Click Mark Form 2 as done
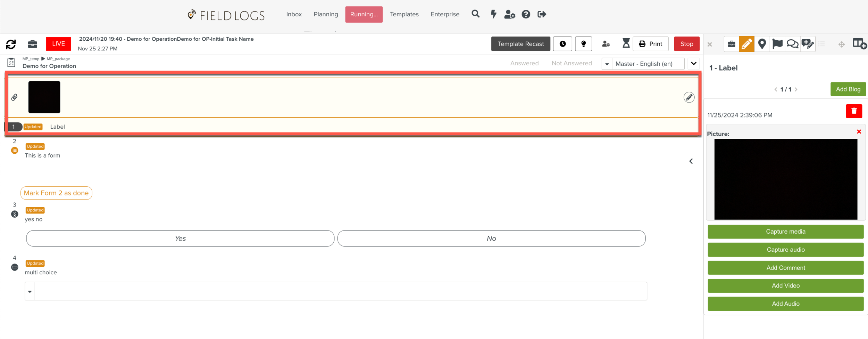The width and height of the screenshot is (868, 339). click(x=56, y=193)
